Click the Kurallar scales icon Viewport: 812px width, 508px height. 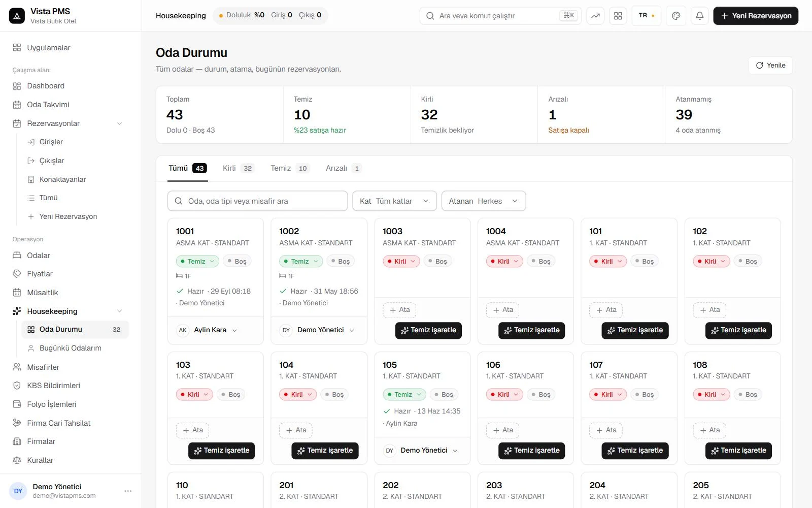point(17,460)
